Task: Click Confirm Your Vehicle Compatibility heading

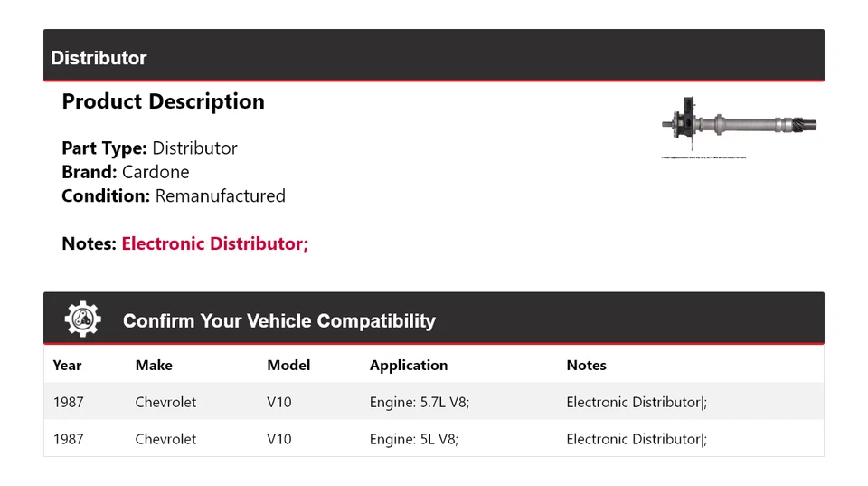Action: 278,321
